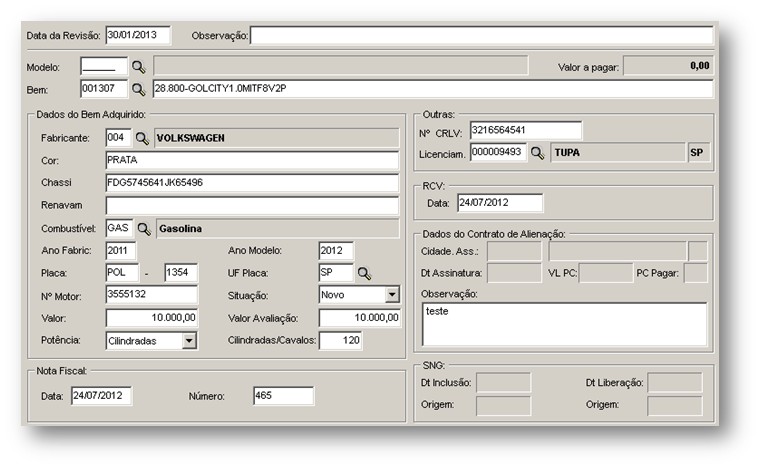Edit Nota Fiscal Data field 24/07/2012
This screenshot has width=761, height=468.
coord(101,396)
